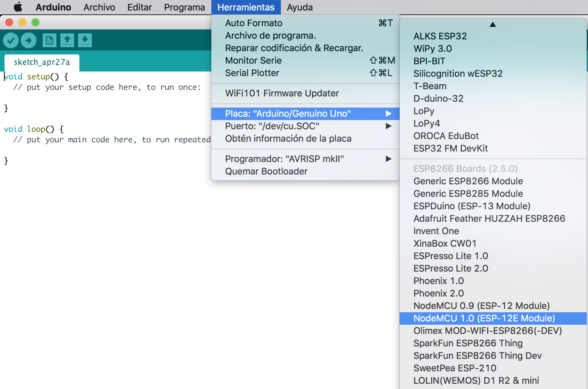Open the Arduino application menu
Screen dimensions: 588x389
(x=53, y=7)
